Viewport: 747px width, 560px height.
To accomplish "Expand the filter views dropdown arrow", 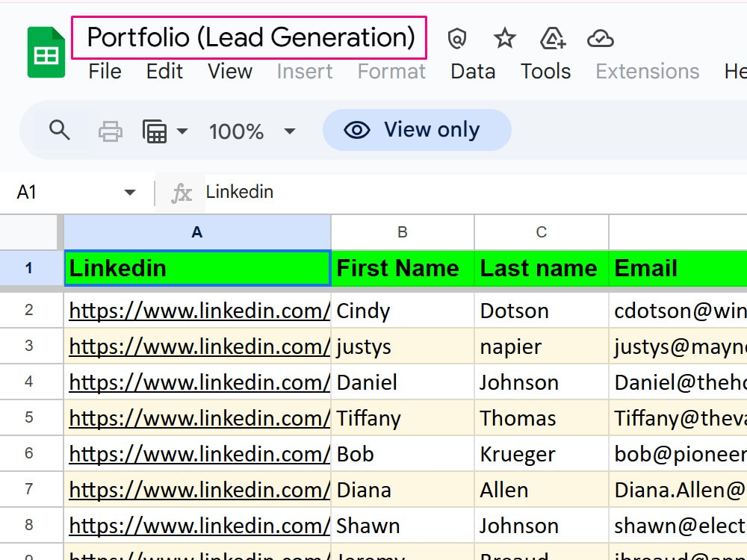I will click(182, 131).
